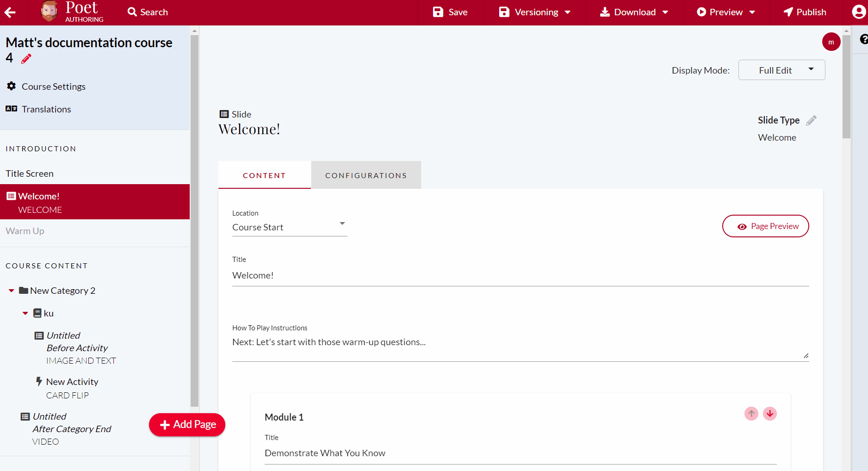Screen dimensions: 868x471
Task: Click the Save icon in the top toolbar
Action: click(438, 12)
